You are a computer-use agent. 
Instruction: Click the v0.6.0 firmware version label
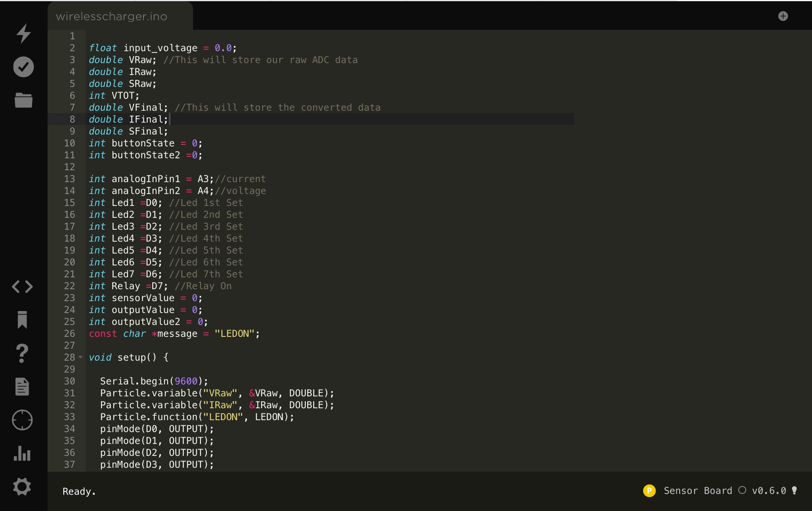(769, 491)
